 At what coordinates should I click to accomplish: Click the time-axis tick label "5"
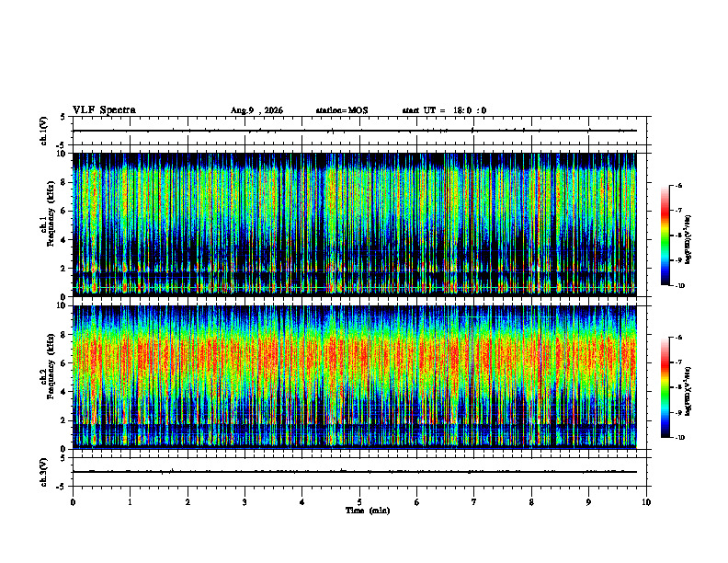pyautogui.click(x=359, y=502)
